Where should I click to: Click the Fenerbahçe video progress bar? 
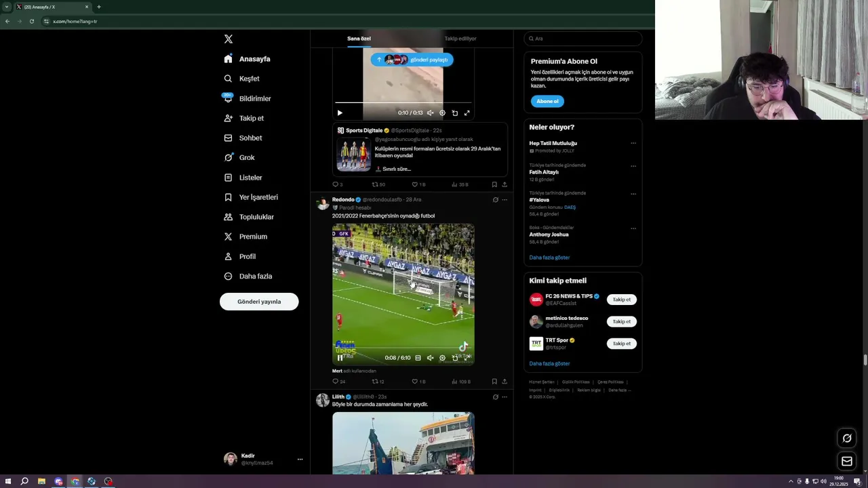(403, 348)
